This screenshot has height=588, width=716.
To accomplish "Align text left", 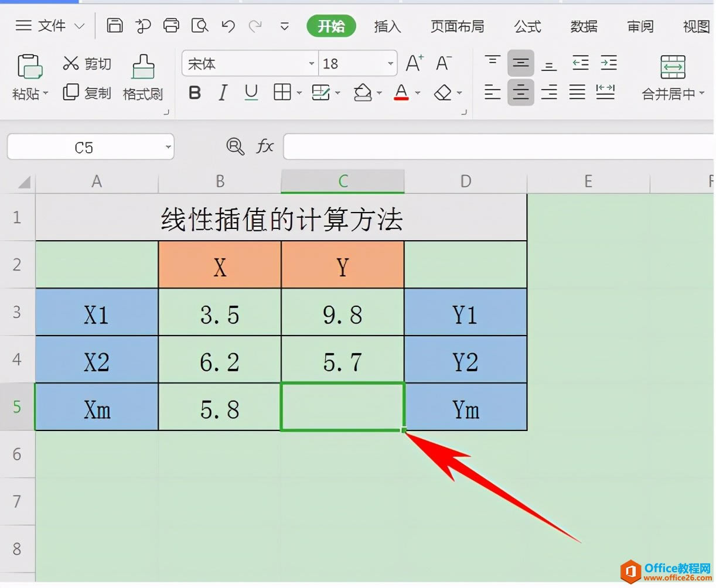I will pos(493,92).
